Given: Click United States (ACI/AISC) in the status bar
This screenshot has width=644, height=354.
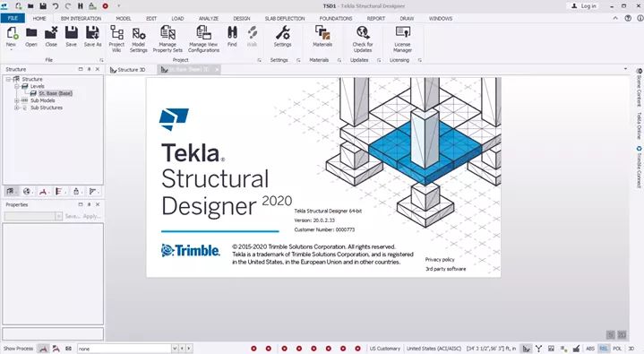Looking at the screenshot, I should 434,349.
